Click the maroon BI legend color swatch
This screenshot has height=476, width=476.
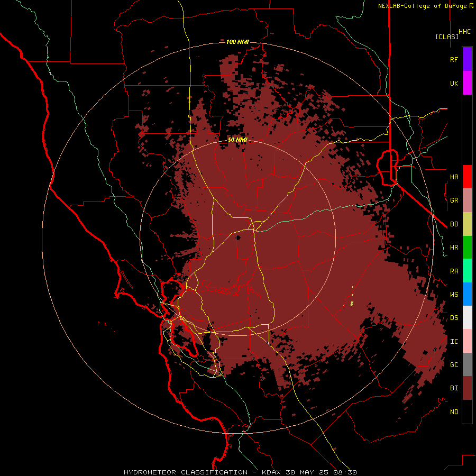pos(467,388)
